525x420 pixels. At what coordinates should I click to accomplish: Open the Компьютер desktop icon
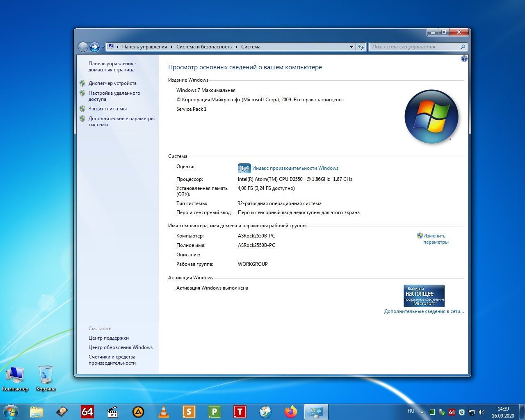click(x=15, y=379)
